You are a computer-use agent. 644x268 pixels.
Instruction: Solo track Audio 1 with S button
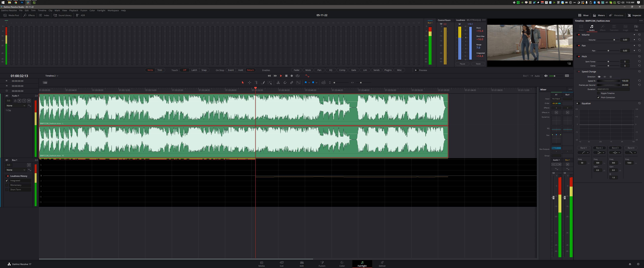[24, 101]
